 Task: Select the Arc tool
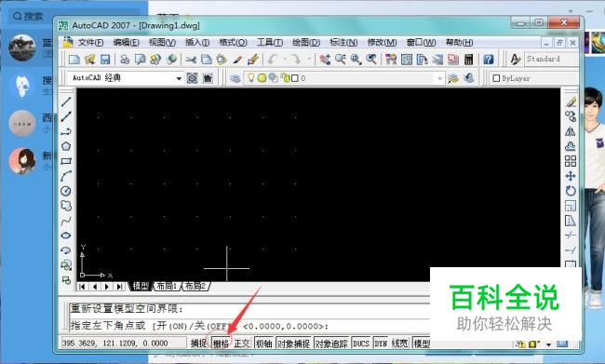(66, 176)
